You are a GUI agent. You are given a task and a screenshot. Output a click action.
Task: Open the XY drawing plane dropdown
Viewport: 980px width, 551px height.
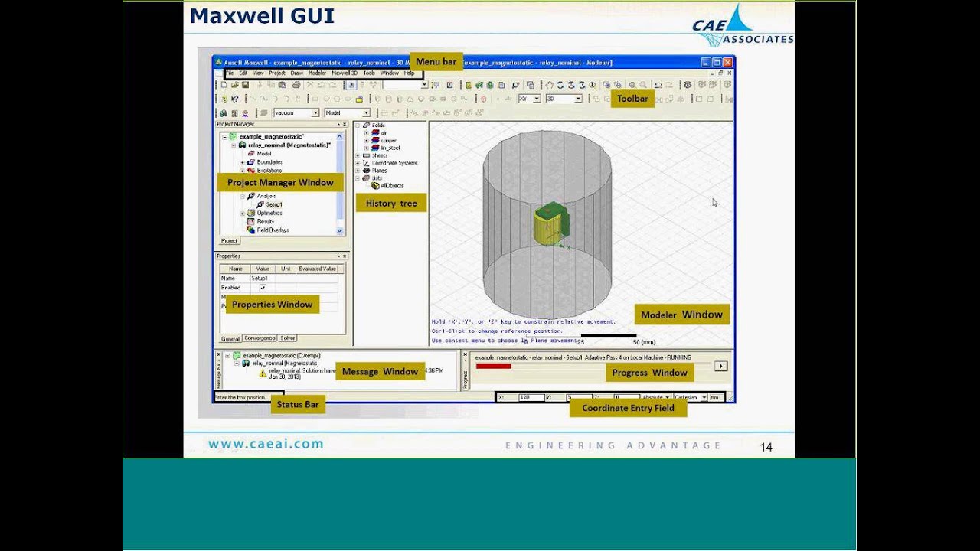click(x=537, y=99)
